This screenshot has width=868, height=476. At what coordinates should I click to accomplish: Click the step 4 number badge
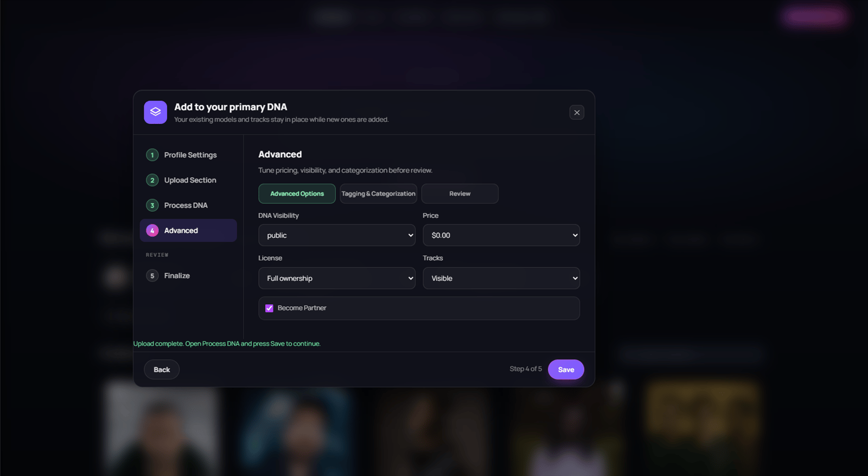pyautogui.click(x=152, y=230)
